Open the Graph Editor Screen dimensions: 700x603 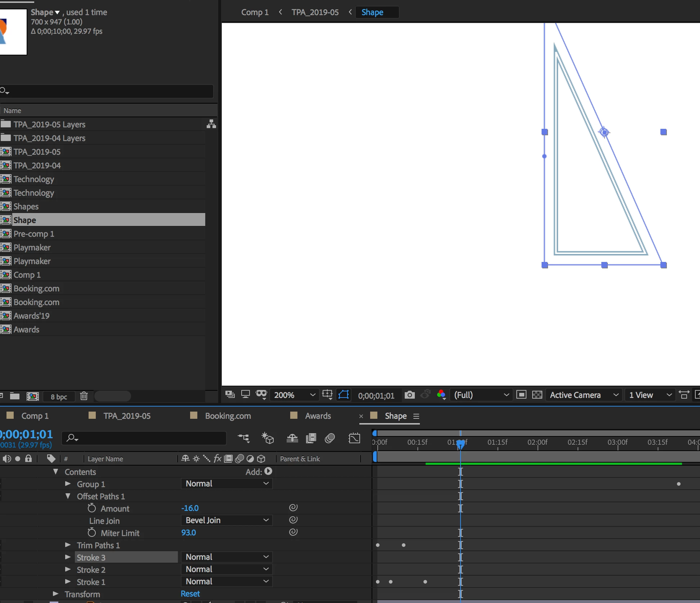[354, 438]
